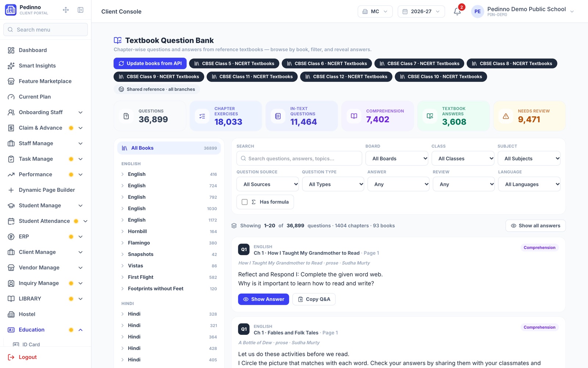The height and width of the screenshot is (368, 588).
Task: Open the All Subjects dropdown
Action: coord(529,159)
